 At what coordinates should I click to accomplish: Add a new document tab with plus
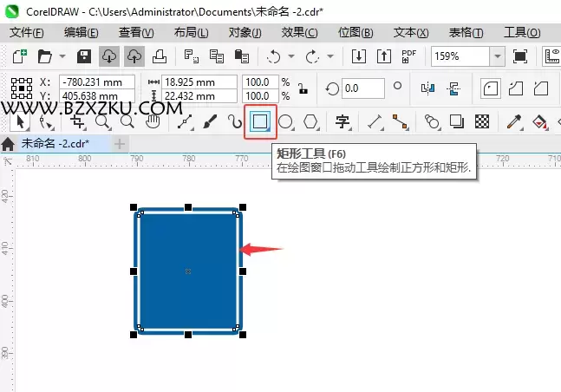pyautogui.click(x=120, y=144)
